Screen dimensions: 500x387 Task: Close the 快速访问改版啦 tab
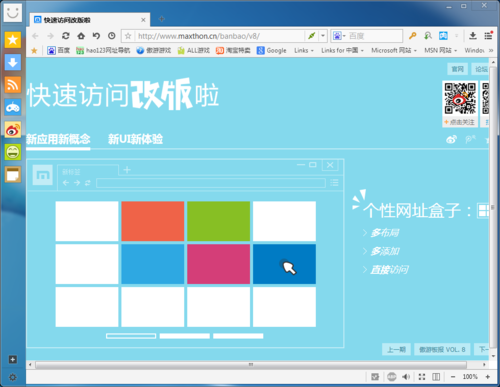(x=143, y=20)
